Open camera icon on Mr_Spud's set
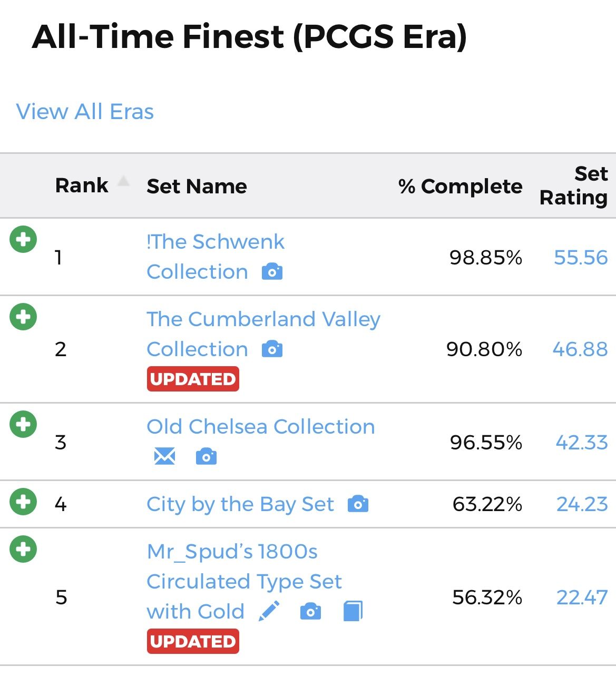The image size is (616, 676). [x=310, y=612]
